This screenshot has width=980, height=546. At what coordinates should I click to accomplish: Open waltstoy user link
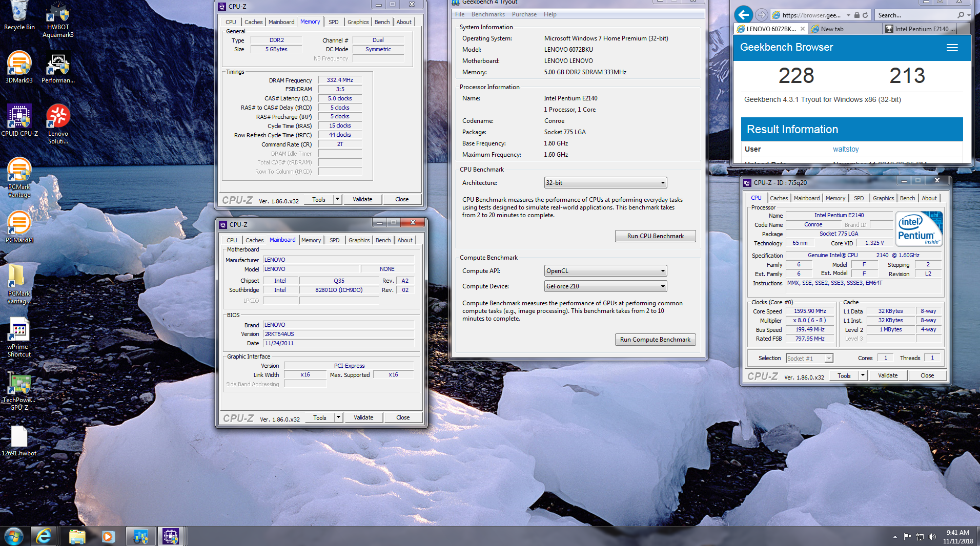click(x=846, y=149)
